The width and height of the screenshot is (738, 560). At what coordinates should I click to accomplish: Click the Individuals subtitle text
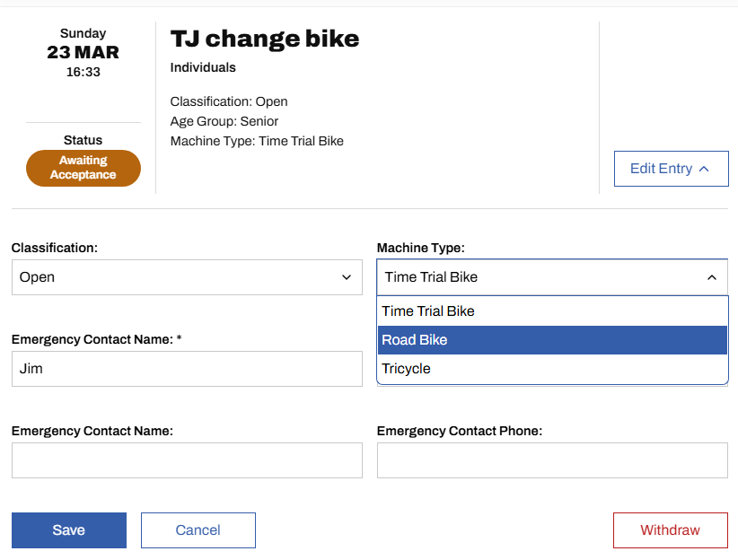(203, 67)
